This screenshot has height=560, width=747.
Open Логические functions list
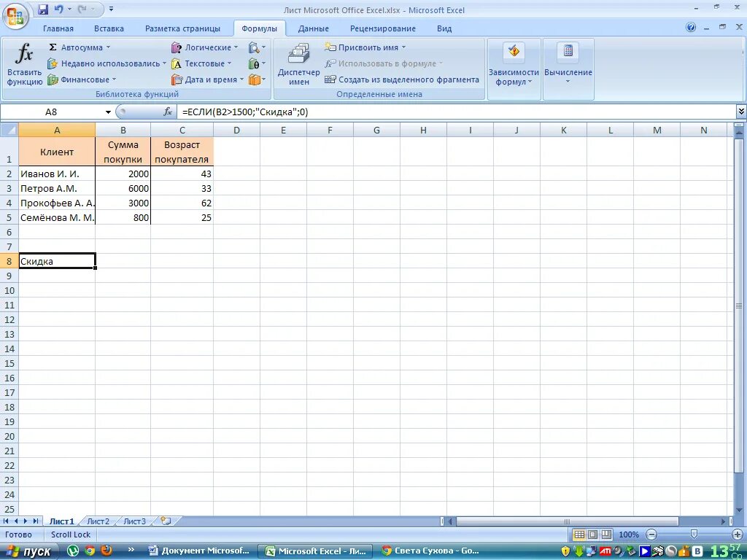tap(204, 47)
